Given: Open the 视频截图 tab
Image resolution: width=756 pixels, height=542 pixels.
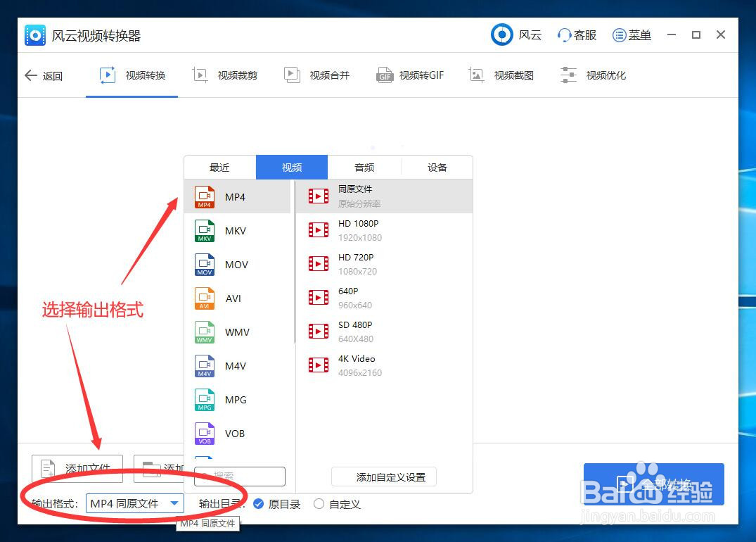Looking at the screenshot, I should click(x=501, y=76).
